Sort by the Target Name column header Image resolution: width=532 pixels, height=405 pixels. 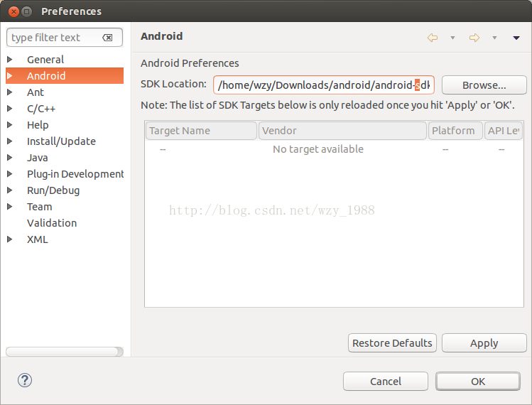[201, 131]
